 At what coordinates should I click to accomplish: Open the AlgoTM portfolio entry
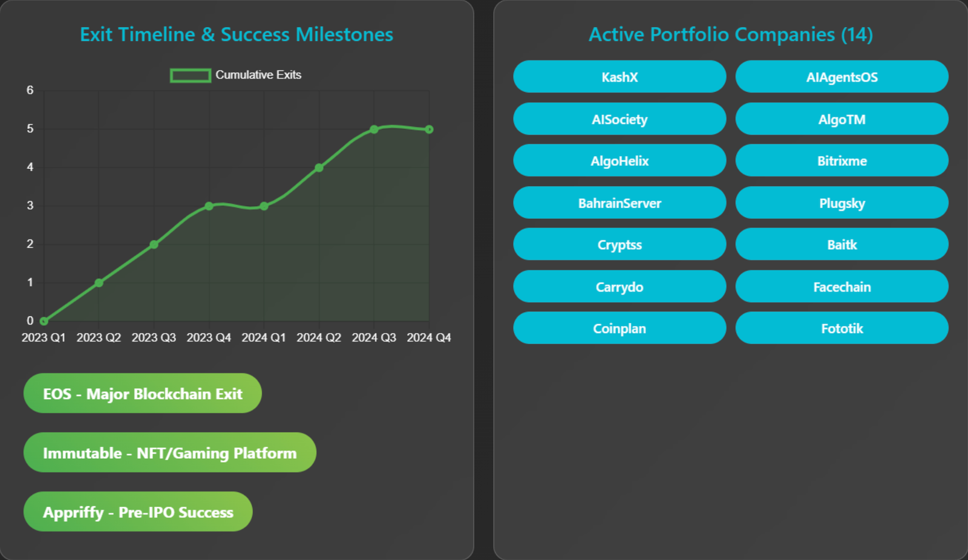(x=842, y=119)
